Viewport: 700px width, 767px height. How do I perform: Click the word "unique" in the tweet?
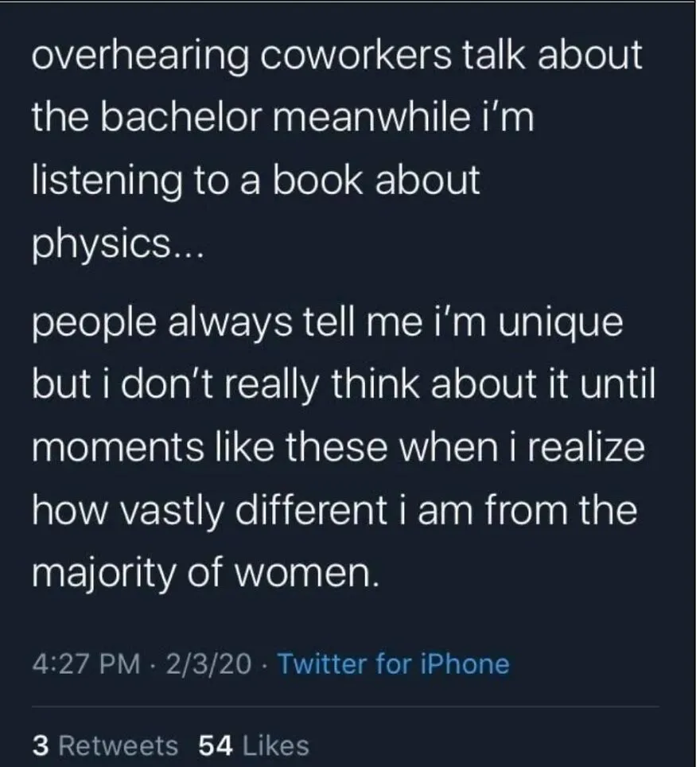561,325
